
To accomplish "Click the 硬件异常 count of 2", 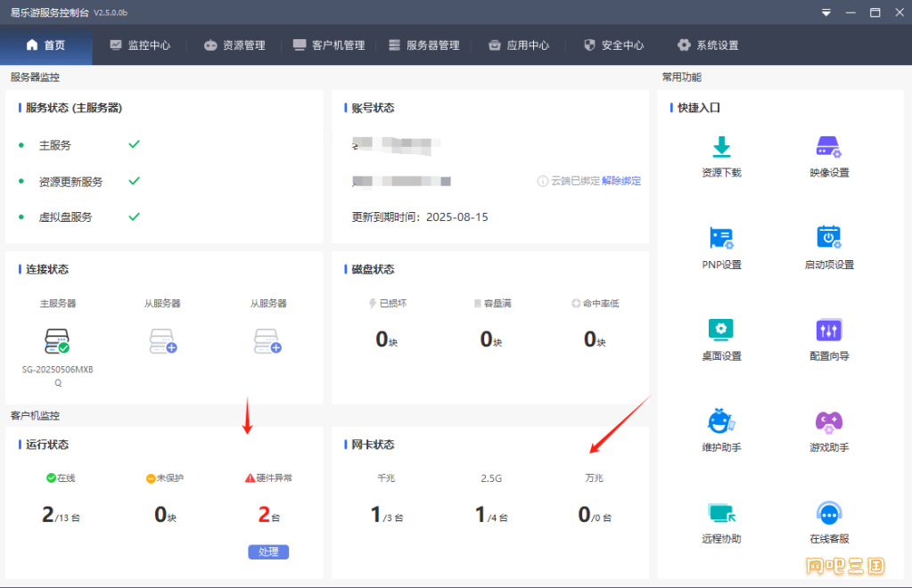I will click(x=264, y=514).
